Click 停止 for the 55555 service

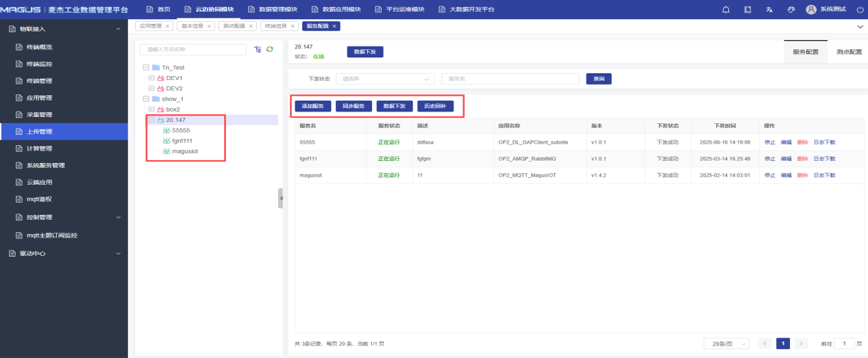coord(769,142)
